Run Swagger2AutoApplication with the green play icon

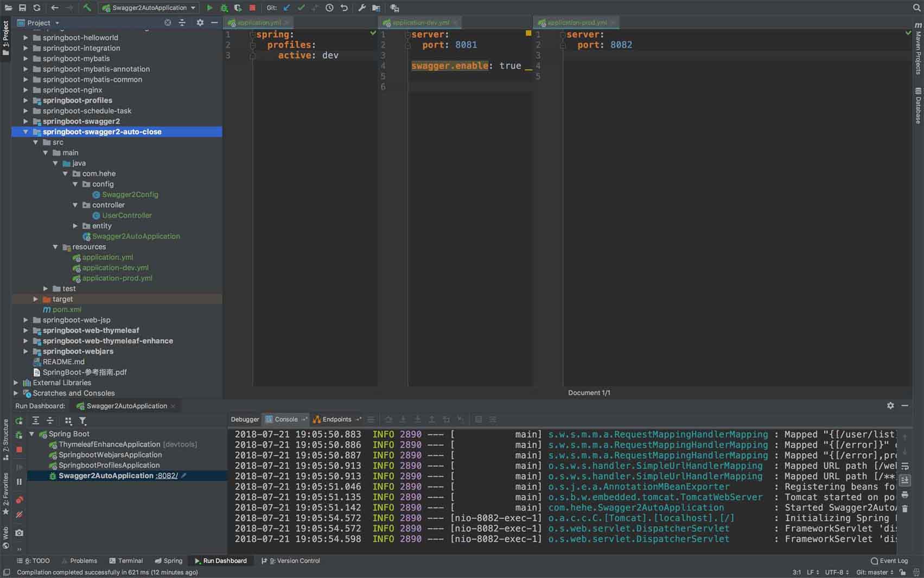coord(209,8)
